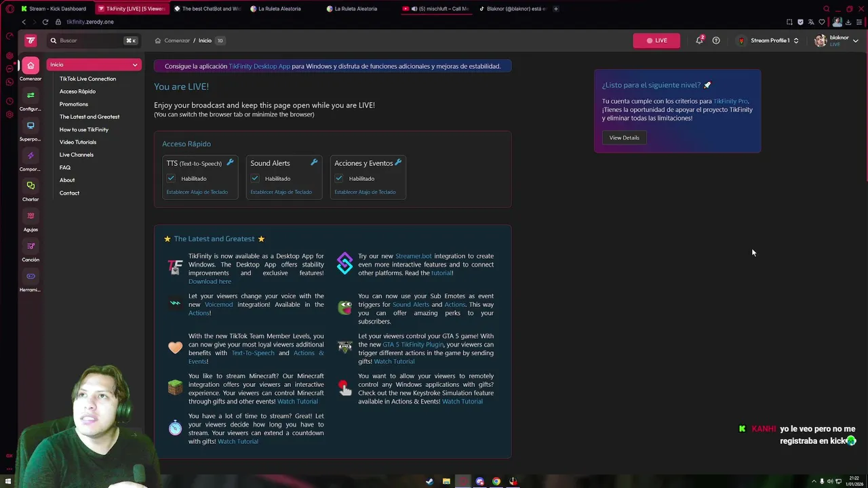Open the Comportamiento lightning icon
The image size is (868, 488).
(x=31, y=155)
